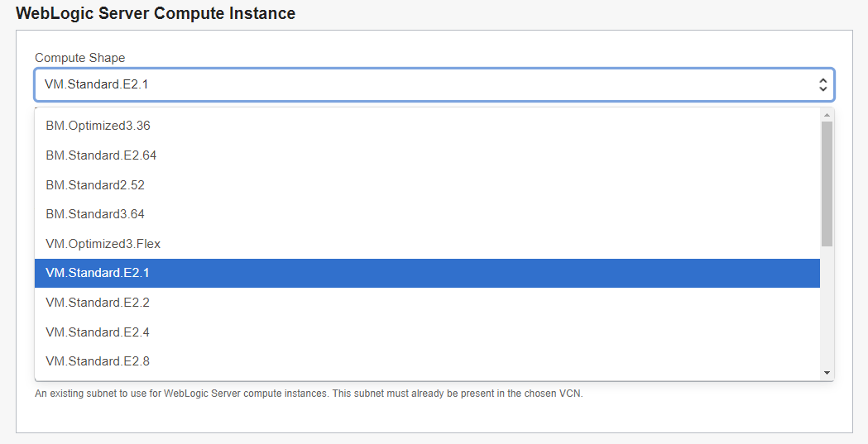Select the BM.Optimized3.36 shape
This screenshot has height=444, width=868.
click(x=427, y=126)
